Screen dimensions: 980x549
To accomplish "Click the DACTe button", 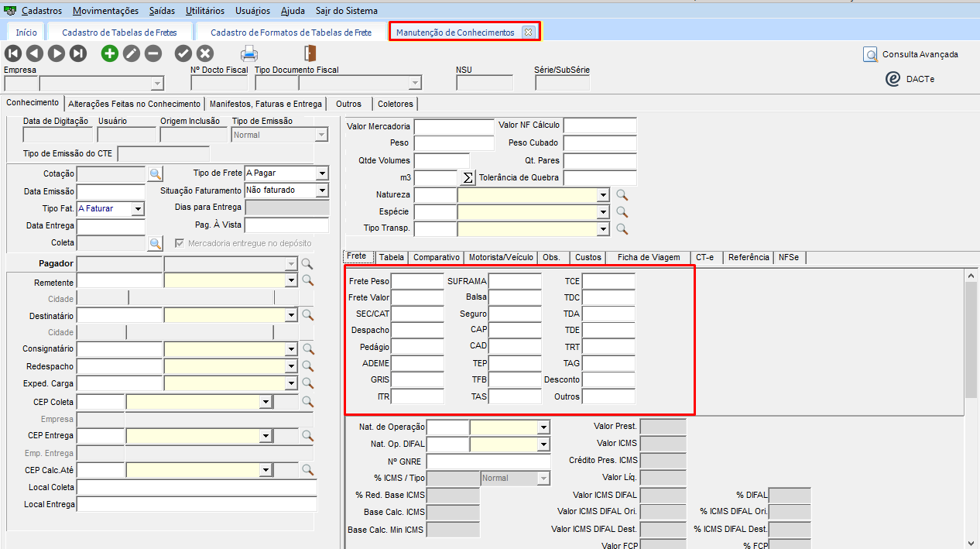I will click(x=911, y=79).
